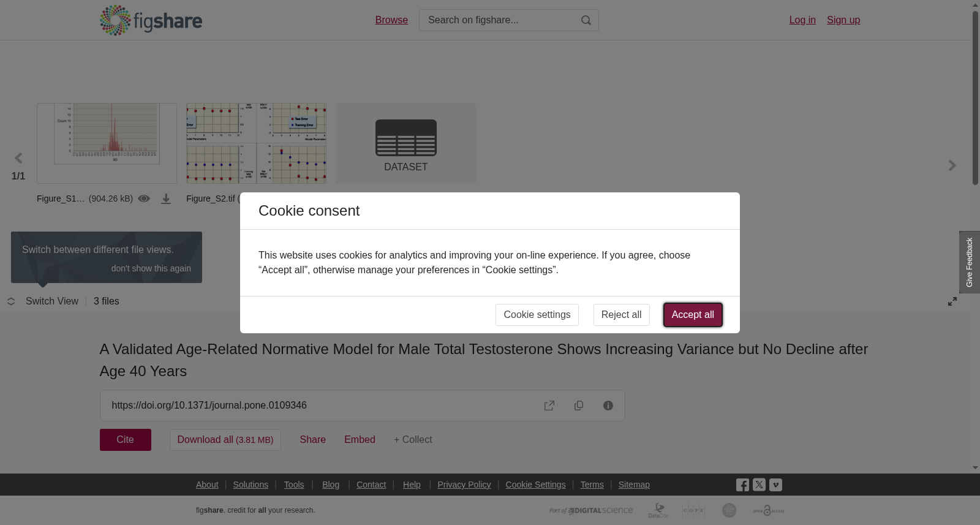Click the page vertical scrollbar thumb

(975, 98)
